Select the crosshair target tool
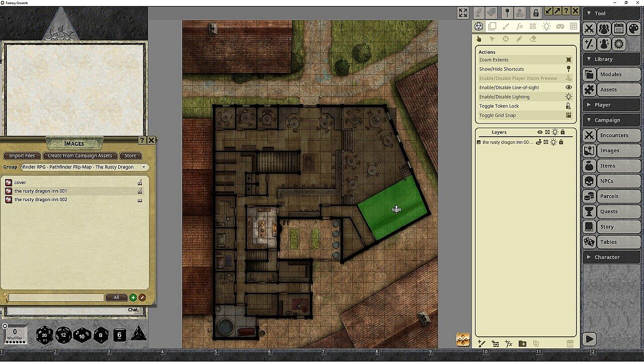The image size is (644, 362). point(506,39)
